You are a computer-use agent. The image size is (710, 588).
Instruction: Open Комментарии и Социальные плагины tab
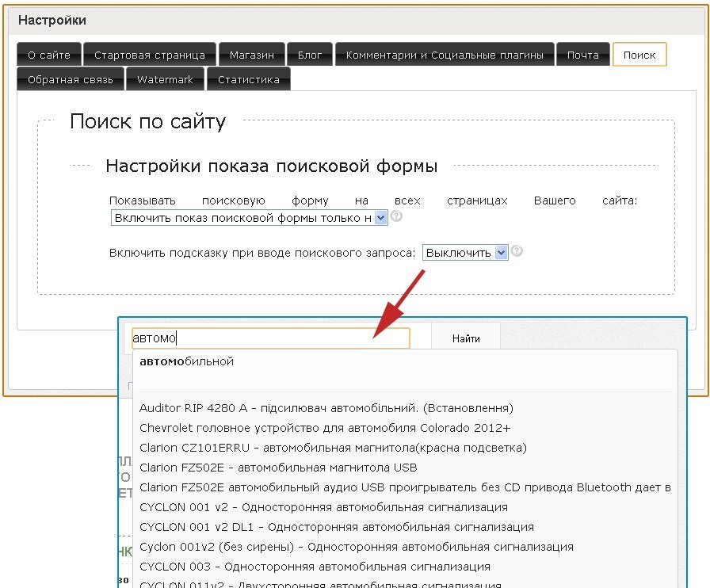445,55
